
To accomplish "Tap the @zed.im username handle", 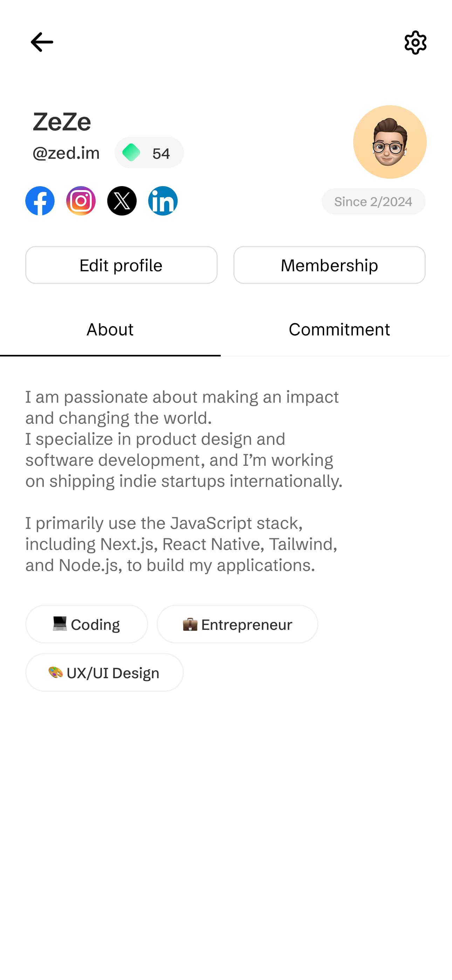I will tap(66, 153).
